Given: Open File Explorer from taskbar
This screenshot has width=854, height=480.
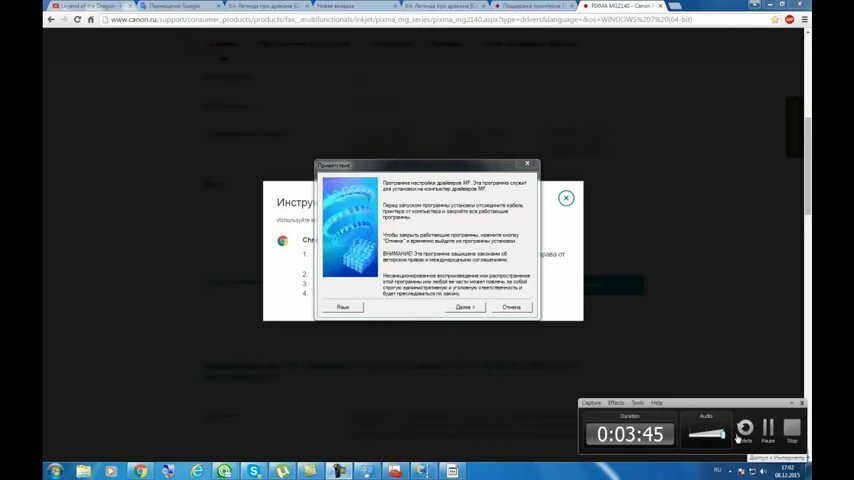Looking at the screenshot, I should (x=83, y=471).
